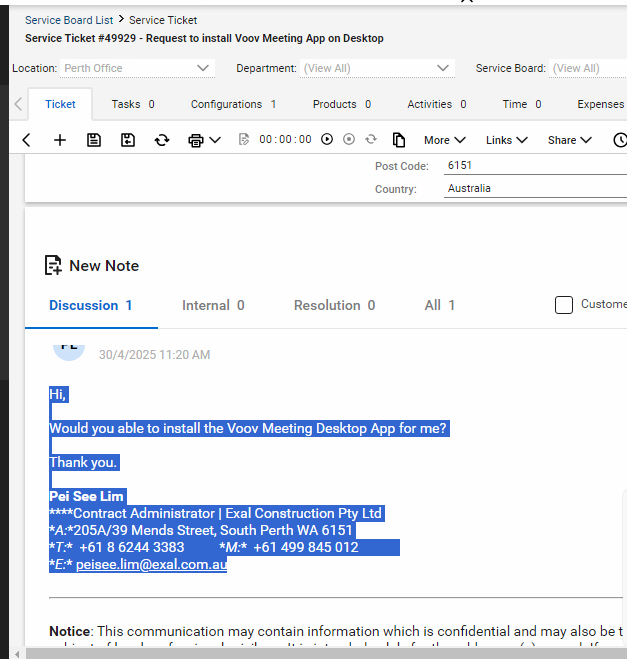Click the timer display 00:00:00

(285, 139)
